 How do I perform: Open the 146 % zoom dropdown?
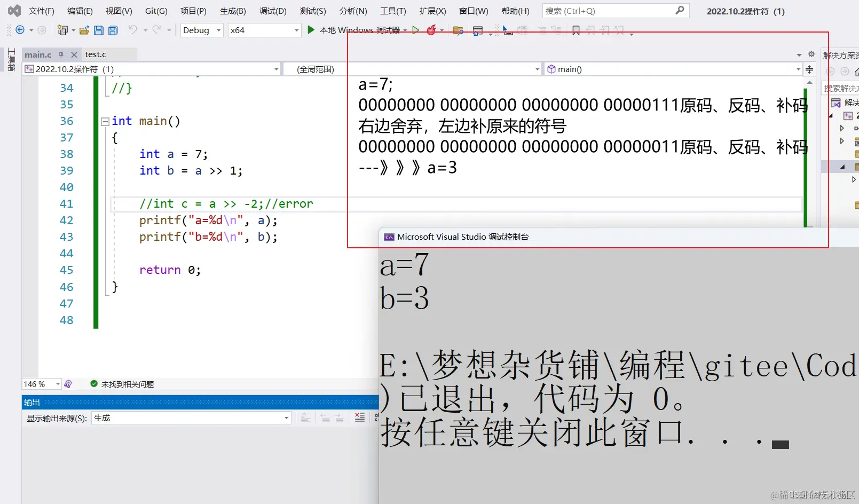pyautogui.click(x=42, y=384)
